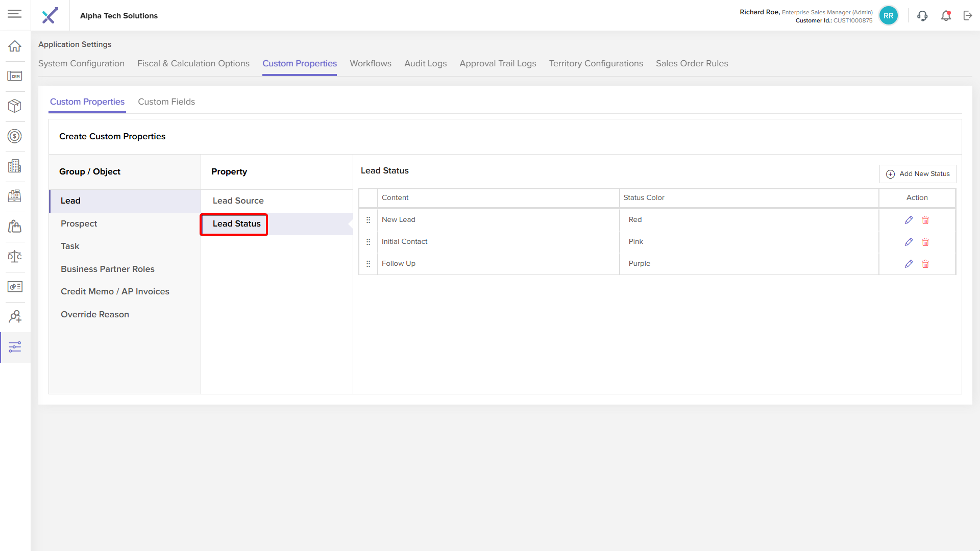
Task: Select the Override Reason group
Action: pos(95,314)
